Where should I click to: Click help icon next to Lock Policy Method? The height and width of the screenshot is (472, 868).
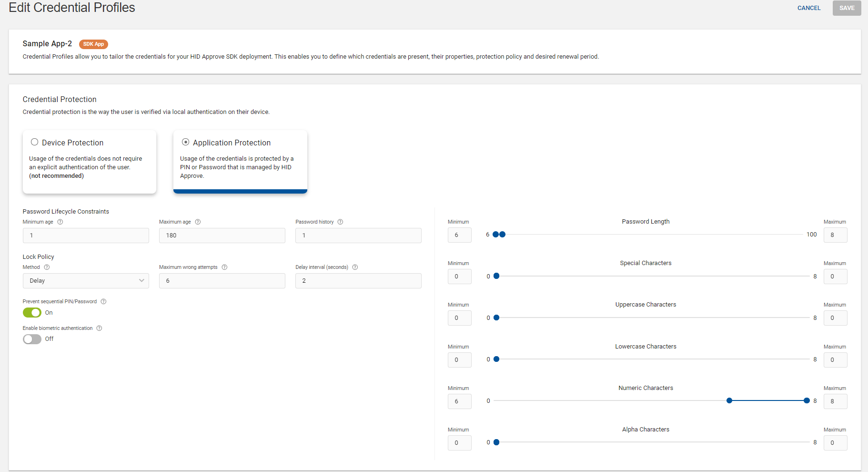pos(47,267)
